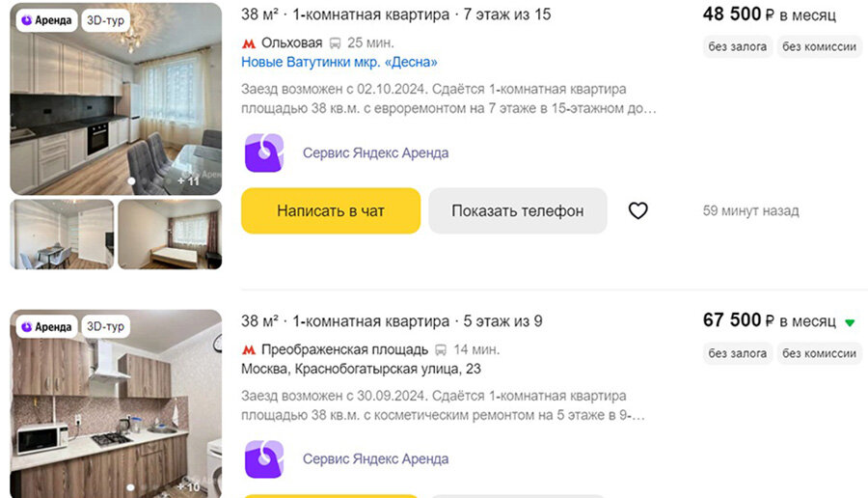868x498 pixels.
Task: Click bus icon next to 14 мин.
Action: 441,350
